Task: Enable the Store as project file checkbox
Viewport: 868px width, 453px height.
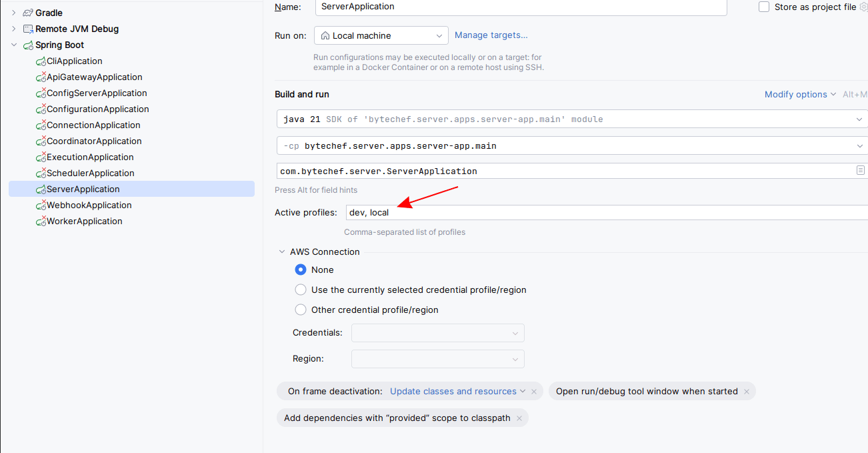Action: [765, 6]
